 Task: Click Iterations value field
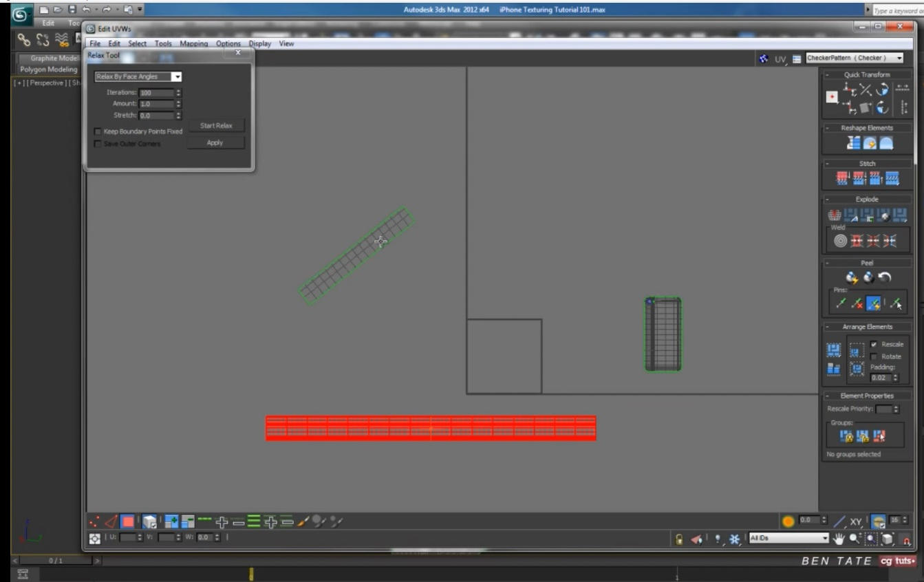pos(156,93)
